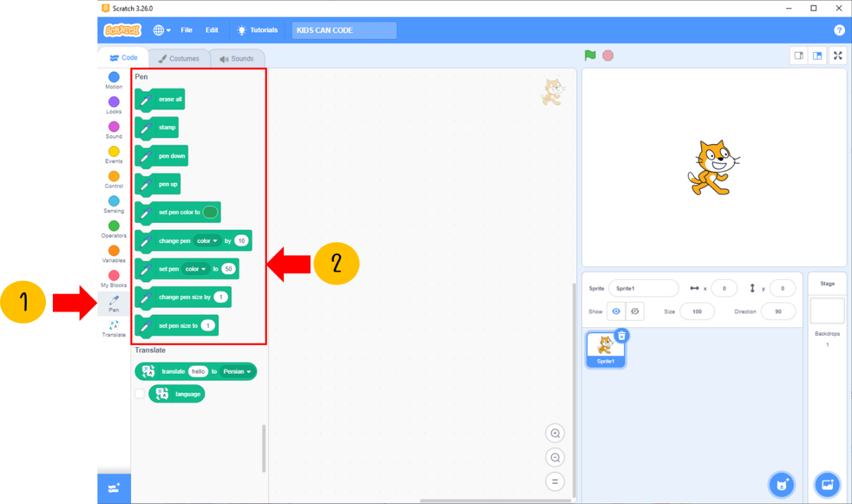Click the set pen color swatch
The width and height of the screenshot is (852, 504).
click(x=211, y=213)
